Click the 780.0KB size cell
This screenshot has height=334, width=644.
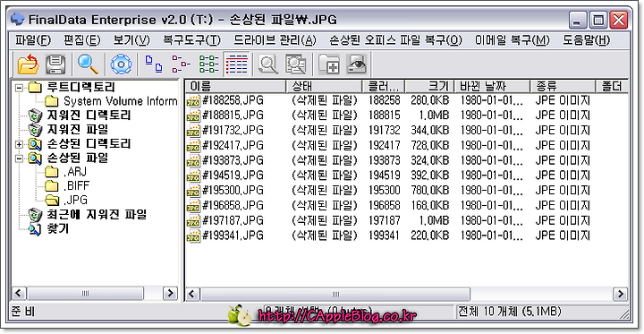pyautogui.click(x=430, y=191)
